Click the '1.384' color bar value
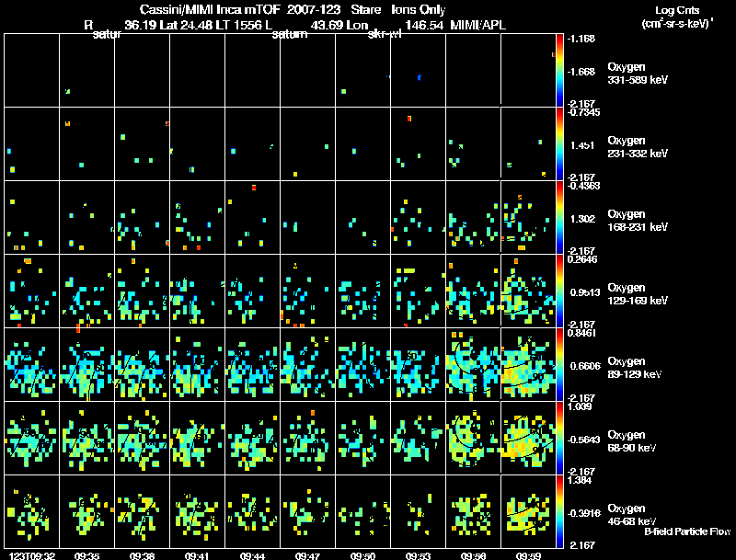The height and width of the screenshot is (560, 736). tap(580, 480)
